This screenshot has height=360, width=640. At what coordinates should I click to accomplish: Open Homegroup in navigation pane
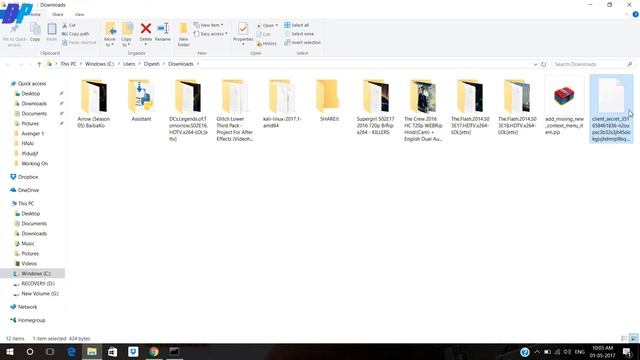tap(31, 320)
